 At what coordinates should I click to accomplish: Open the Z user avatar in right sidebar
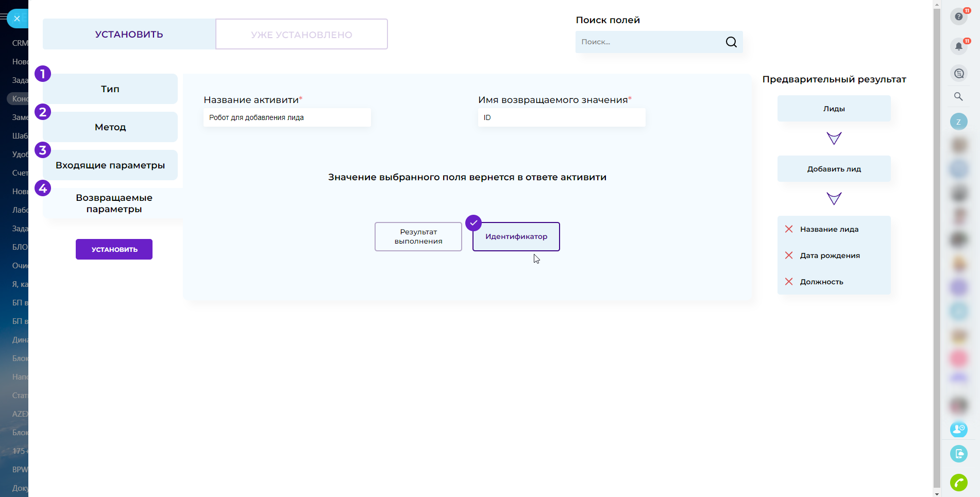click(958, 122)
